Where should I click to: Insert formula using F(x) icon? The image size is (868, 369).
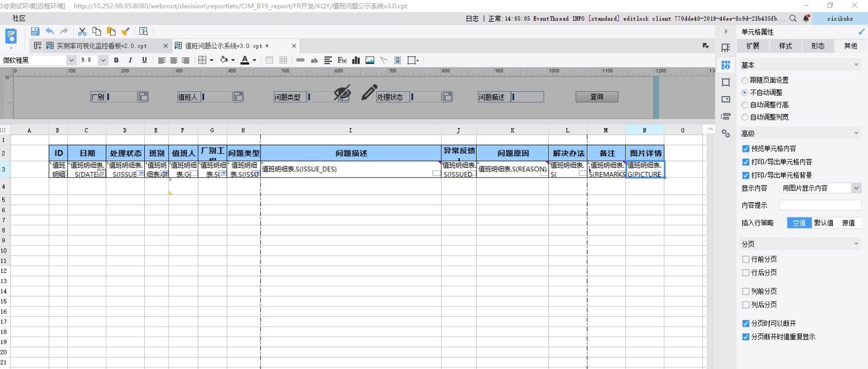pyautogui.click(x=342, y=60)
